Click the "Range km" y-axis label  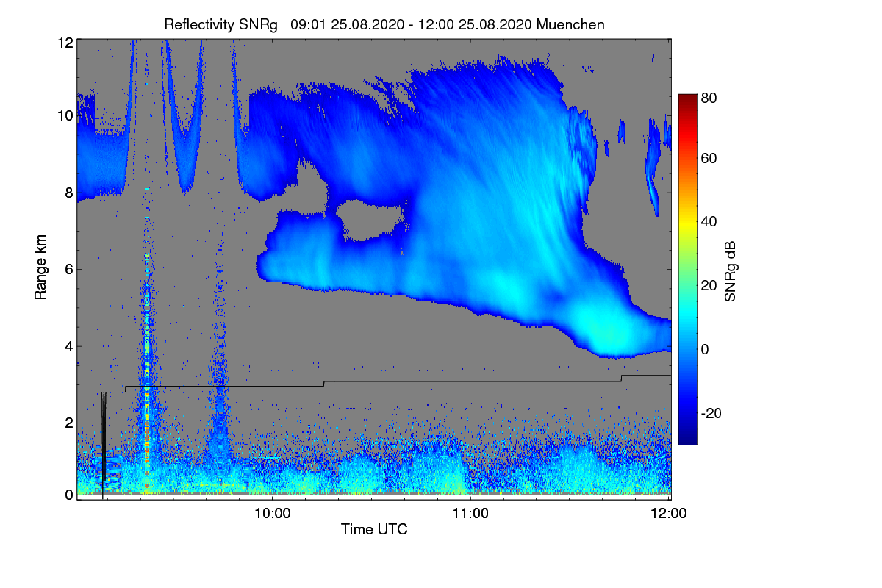coord(40,267)
